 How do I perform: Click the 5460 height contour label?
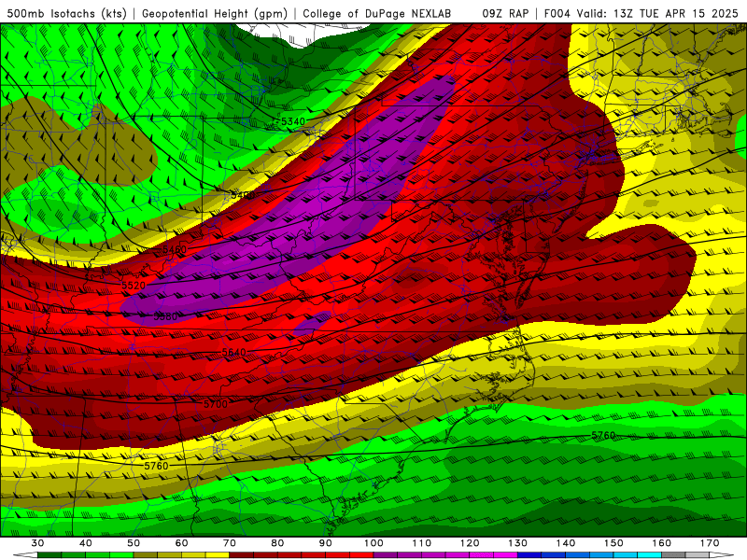click(175, 249)
